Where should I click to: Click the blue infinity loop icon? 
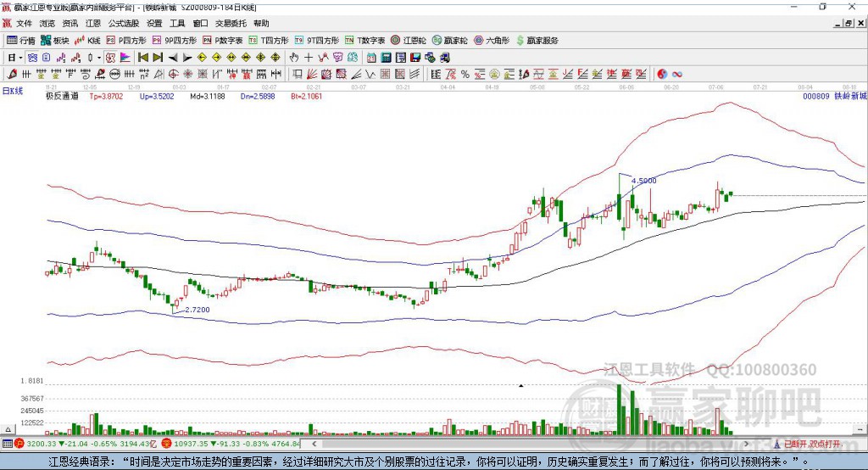click(x=677, y=75)
